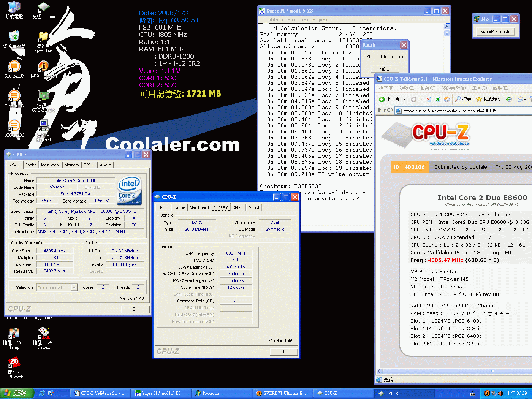This screenshot has height=399, width=532.
Task: Click OK in CPU-Z Memory window
Action: (284, 352)
